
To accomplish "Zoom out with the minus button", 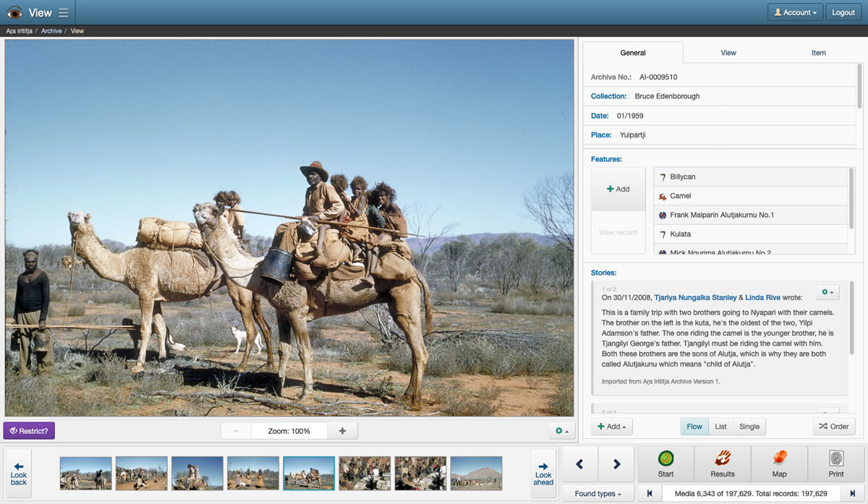I will coord(236,431).
